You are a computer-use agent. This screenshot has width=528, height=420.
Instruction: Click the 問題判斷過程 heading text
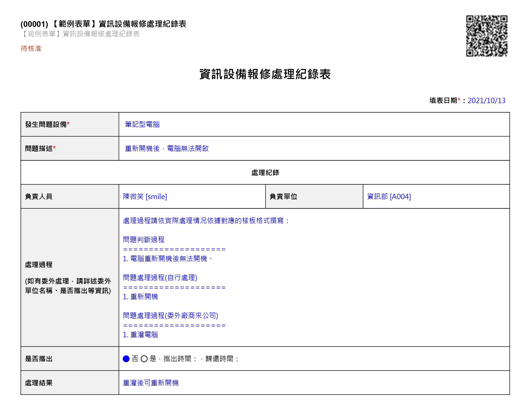click(x=144, y=239)
